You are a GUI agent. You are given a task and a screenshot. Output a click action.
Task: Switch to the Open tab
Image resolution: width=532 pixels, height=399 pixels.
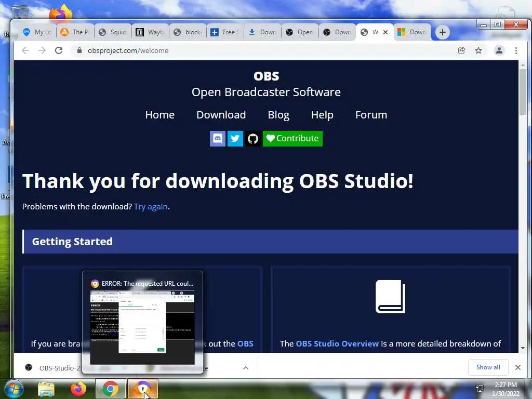[x=300, y=32]
